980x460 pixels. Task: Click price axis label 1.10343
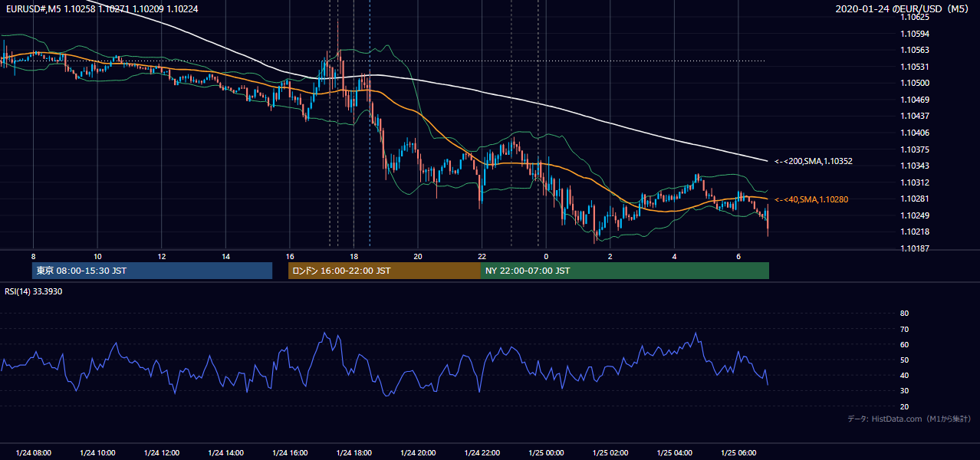pyautogui.click(x=914, y=166)
